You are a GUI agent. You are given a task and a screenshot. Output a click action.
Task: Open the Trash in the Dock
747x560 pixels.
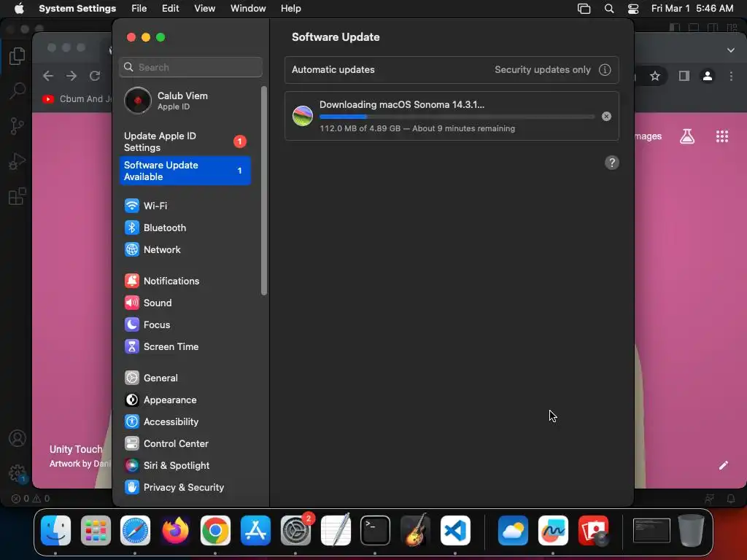[692, 530]
